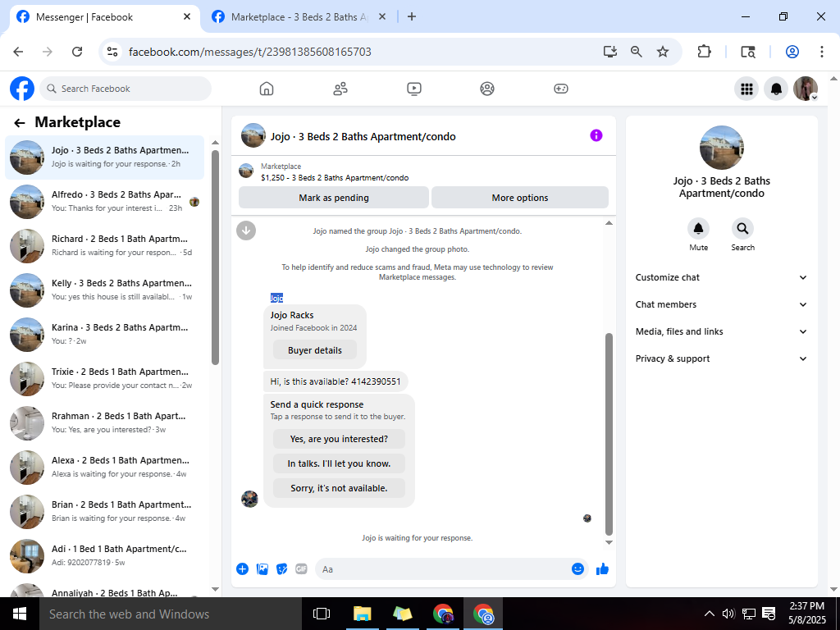
Task: Choose a GIF icon
Action: 302,569
